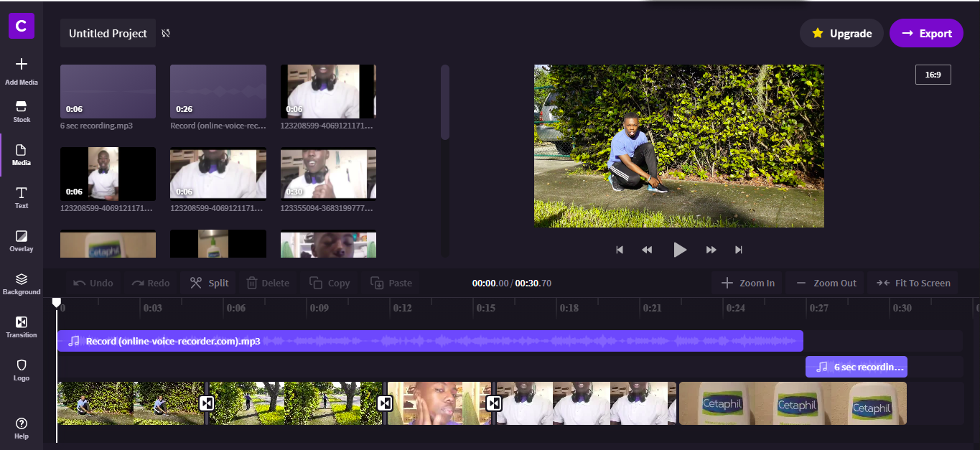The image size is (980, 450).
Task: Click the timeline playhead marker at 0
Action: tap(57, 303)
